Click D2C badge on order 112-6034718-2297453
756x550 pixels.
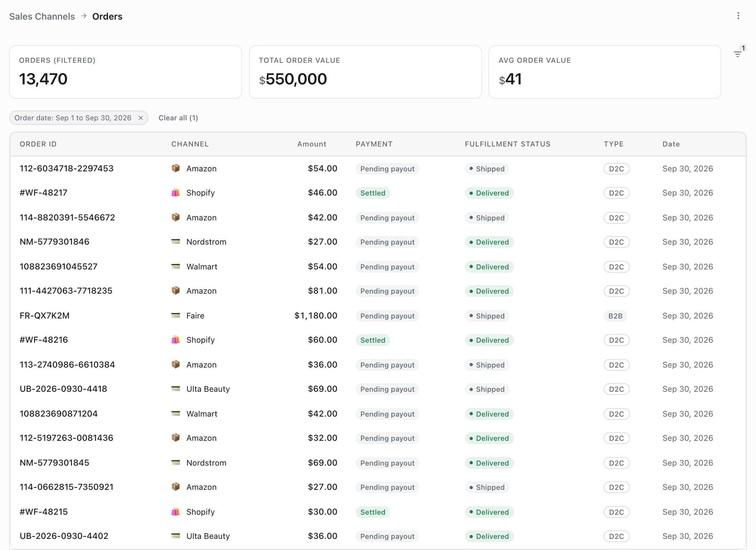(616, 169)
